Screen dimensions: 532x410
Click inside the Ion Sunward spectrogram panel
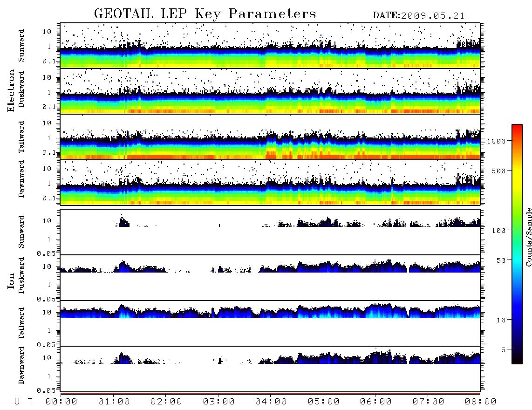pyautogui.click(x=270, y=232)
